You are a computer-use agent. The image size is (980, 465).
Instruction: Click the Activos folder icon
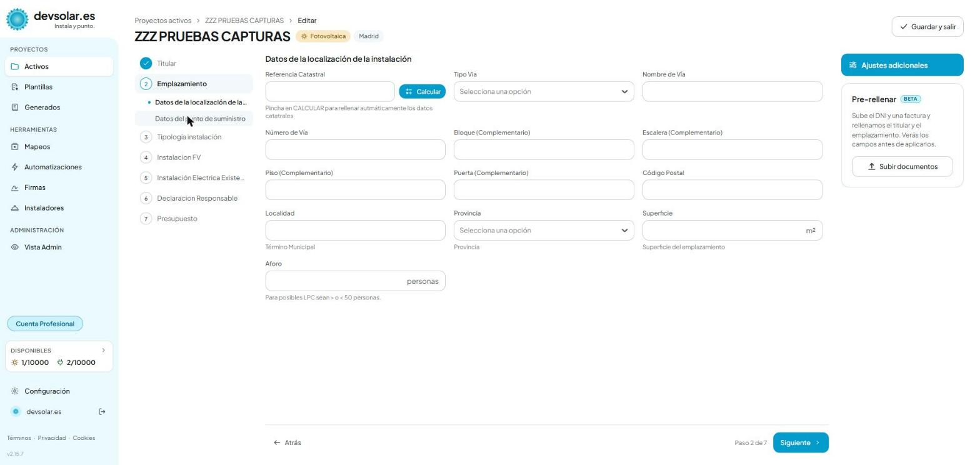click(15, 67)
